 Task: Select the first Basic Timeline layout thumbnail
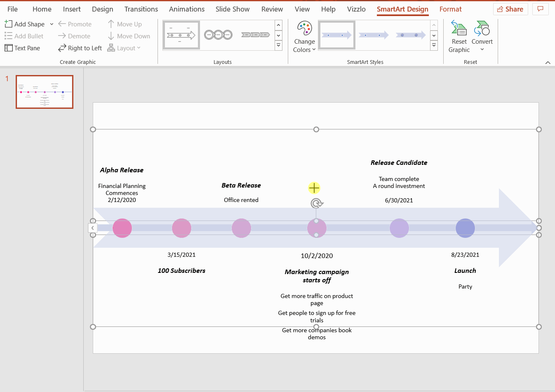181,35
